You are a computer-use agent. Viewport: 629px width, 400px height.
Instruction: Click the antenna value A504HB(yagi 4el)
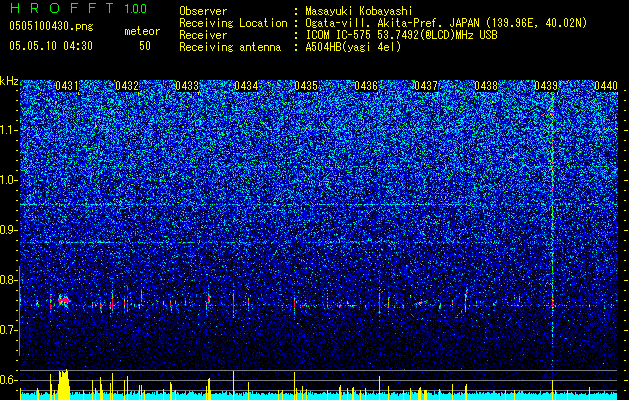(353, 47)
